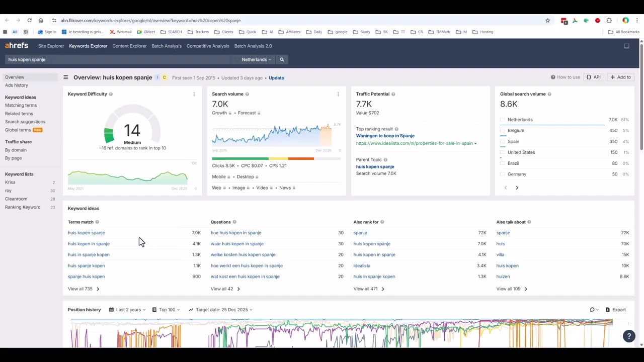644x362 pixels.
Task: Toggle the Spain country checkbox
Action: [502, 142]
